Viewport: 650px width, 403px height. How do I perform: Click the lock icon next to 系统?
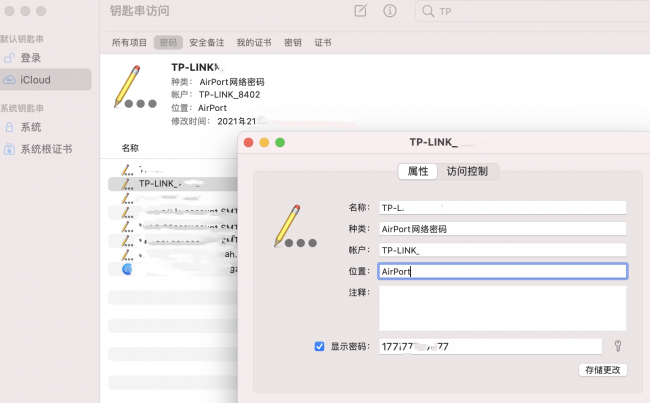tap(9, 127)
